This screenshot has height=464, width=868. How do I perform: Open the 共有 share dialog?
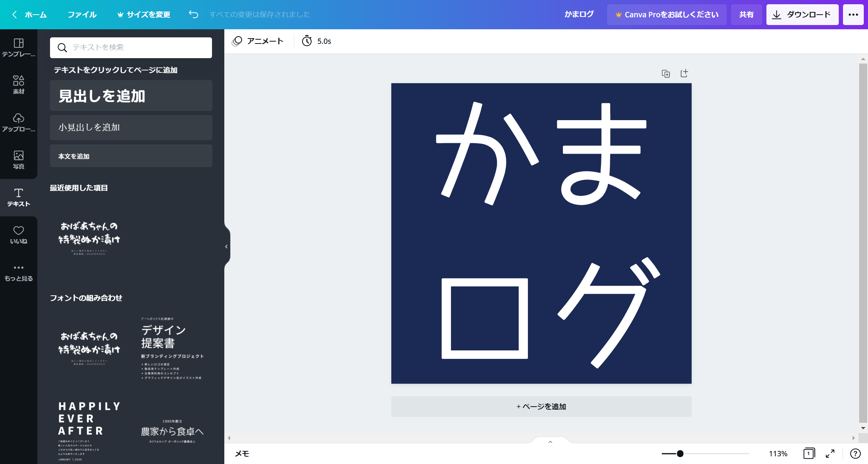tap(746, 15)
